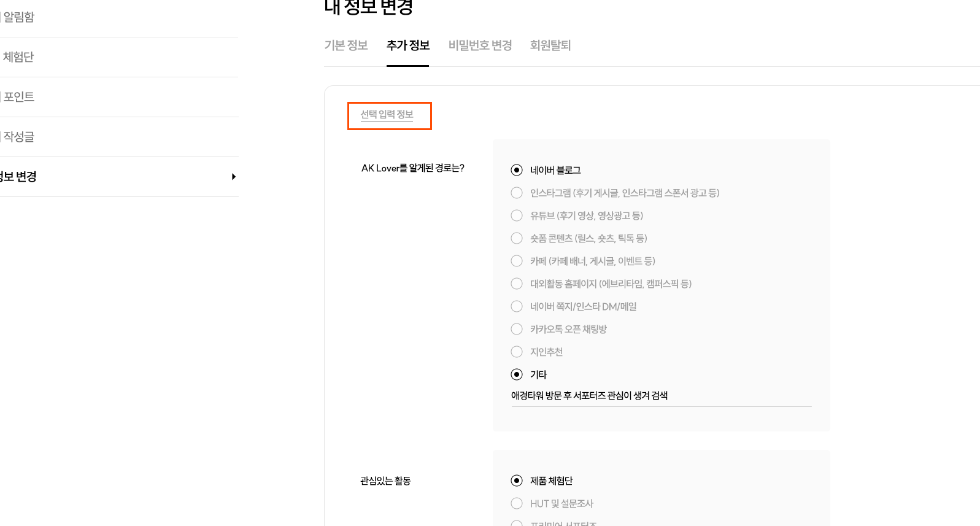This screenshot has width=980, height=526.
Task: Click the 기타 text input field
Action: (x=661, y=396)
